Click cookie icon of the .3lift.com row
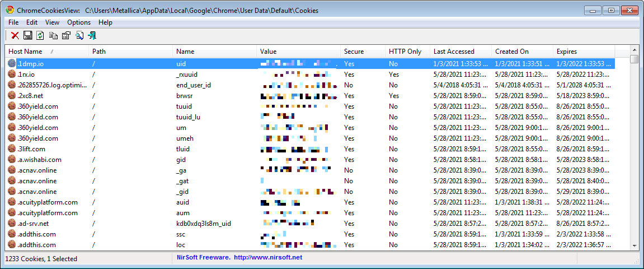The image size is (644, 269). point(12,149)
